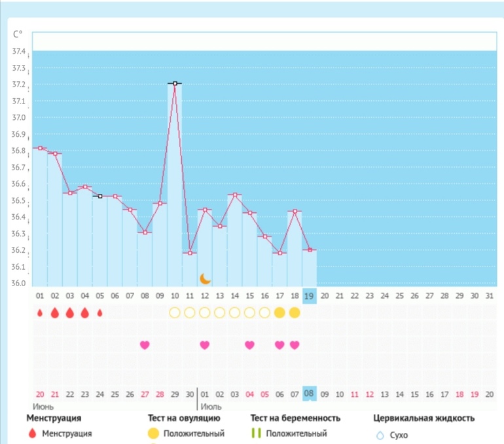Select the highlighted cycle day 19 label

click(x=310, y=296)
